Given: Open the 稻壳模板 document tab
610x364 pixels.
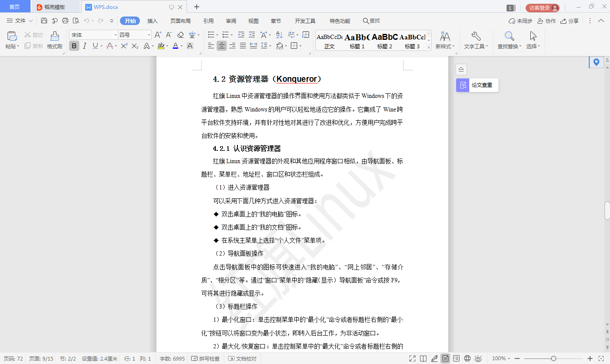Looking at the screenshot, I should click(x=54, y=7).
